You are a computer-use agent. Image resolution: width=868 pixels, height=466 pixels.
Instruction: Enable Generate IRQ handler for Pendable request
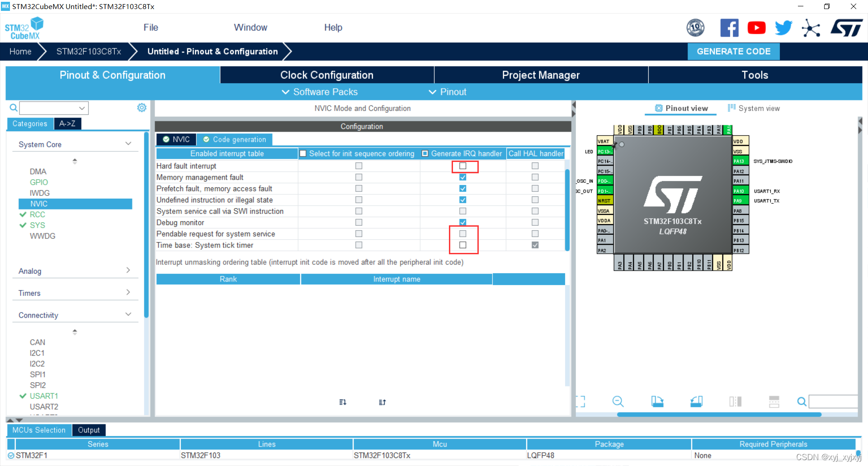click(462, 234)
